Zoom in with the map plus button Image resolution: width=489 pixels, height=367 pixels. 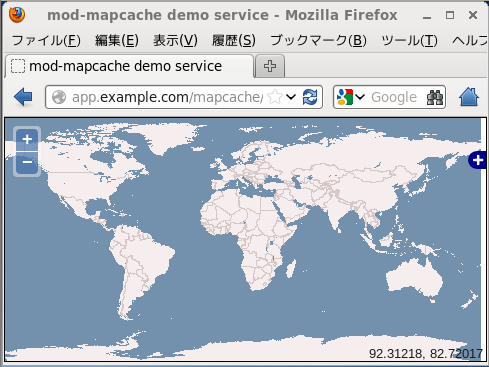tap(27, 139)
